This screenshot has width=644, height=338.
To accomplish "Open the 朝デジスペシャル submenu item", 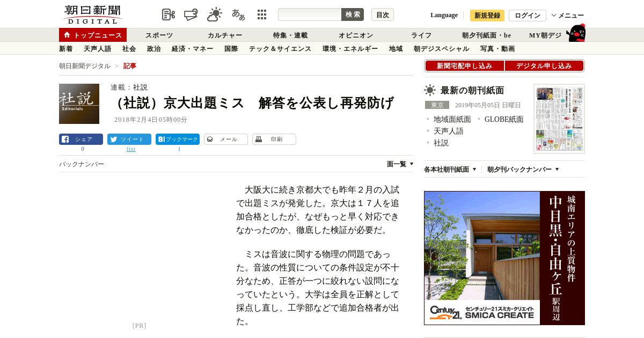I will (x=441, y=49).
